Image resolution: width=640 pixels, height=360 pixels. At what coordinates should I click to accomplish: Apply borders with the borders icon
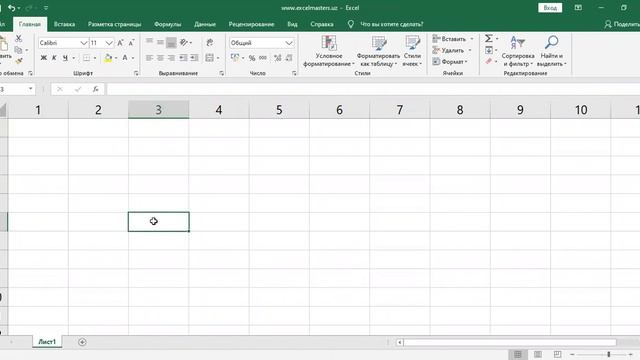point(87,58)
